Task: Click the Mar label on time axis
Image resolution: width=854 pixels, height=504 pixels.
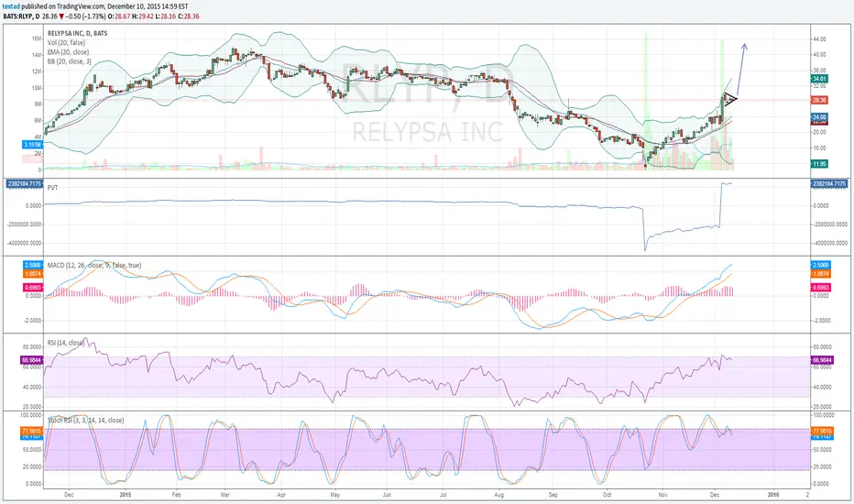Action: coord(224,495)
